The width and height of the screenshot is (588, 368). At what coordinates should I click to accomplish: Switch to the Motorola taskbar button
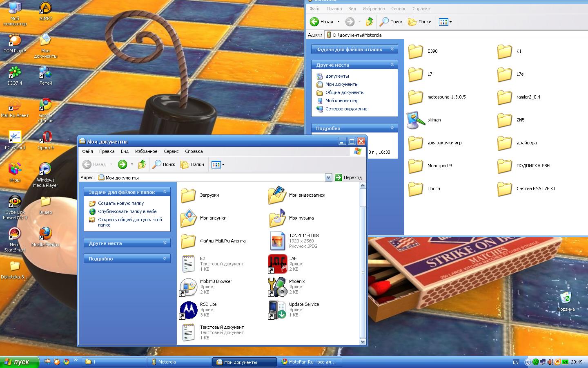[179, 362]
